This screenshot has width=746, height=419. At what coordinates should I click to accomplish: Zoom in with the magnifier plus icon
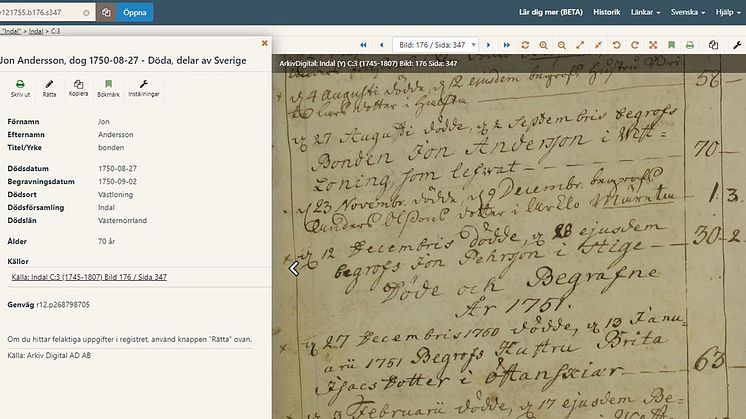[x=543, y=46]
